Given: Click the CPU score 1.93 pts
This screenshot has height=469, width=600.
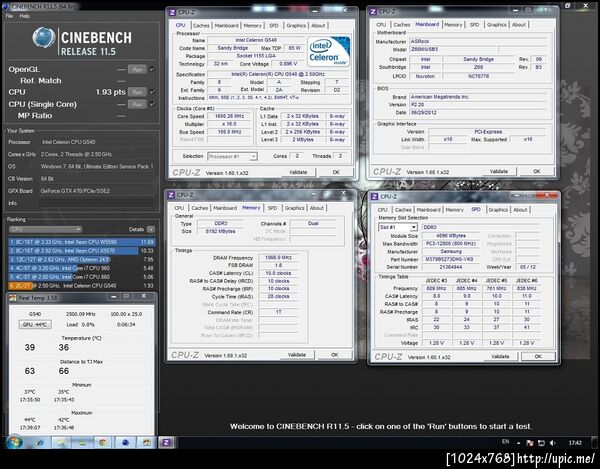Looking at the screenshot, I should [110, 92].
